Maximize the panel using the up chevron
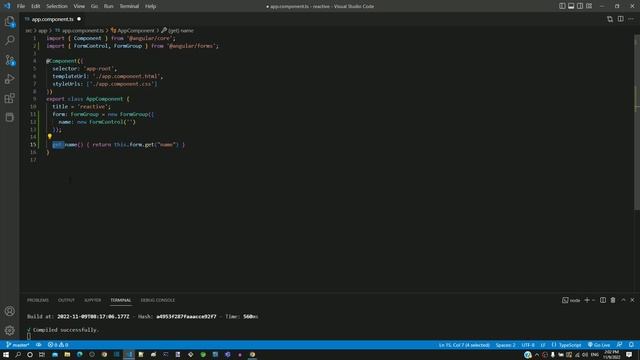Image resolution: width=640 pixels, height=360 pixels. 623,300
